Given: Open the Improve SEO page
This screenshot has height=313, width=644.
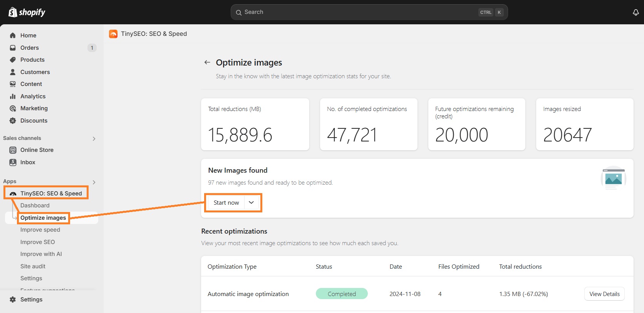Looking at the screenshot, I should [x=38, y=242].
